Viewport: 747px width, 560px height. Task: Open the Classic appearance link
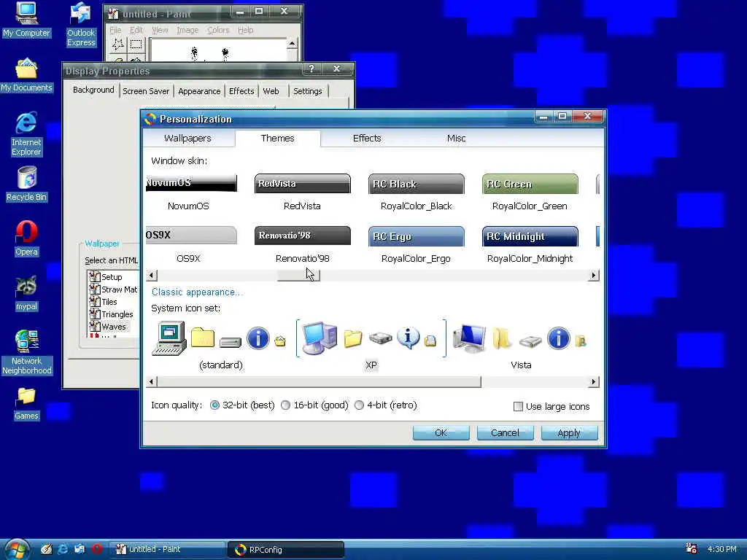point(196,292)
